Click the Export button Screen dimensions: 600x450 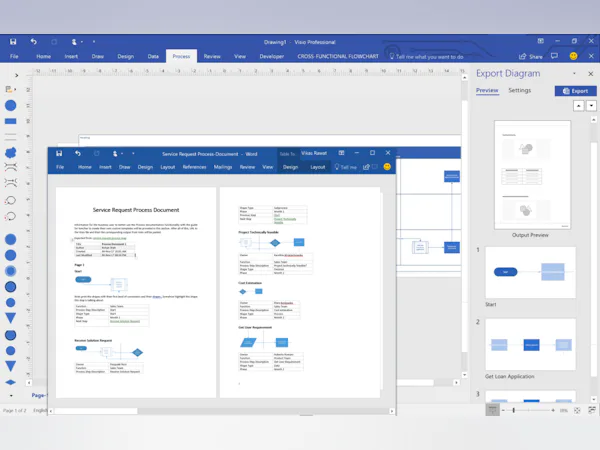[x=576, y=91]
